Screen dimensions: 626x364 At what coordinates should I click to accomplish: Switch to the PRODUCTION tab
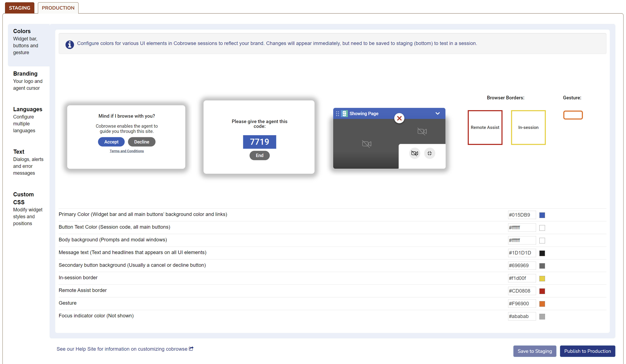(x=58, y=8)
